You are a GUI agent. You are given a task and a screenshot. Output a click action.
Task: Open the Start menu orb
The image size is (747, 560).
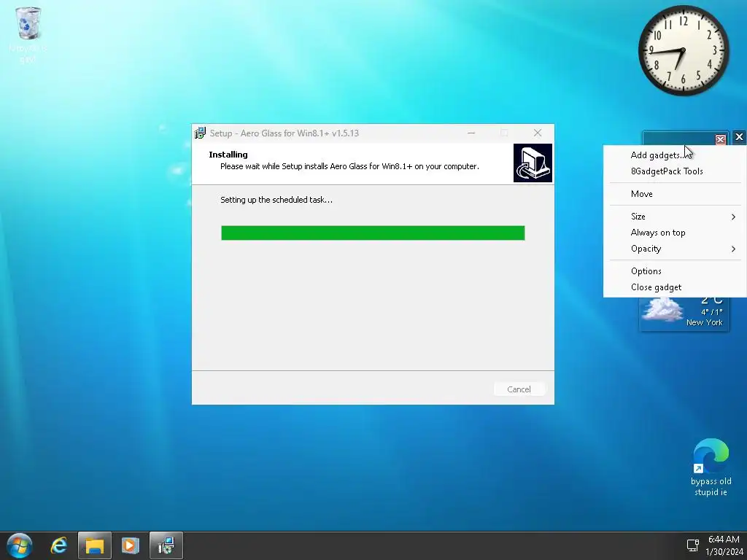tap(20, 545)
